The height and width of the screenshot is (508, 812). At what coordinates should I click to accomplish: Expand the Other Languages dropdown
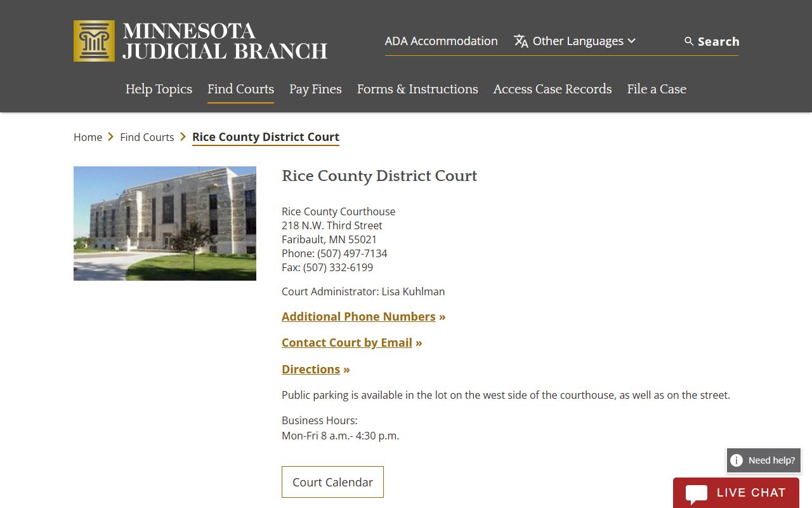[x=575, y=41]
